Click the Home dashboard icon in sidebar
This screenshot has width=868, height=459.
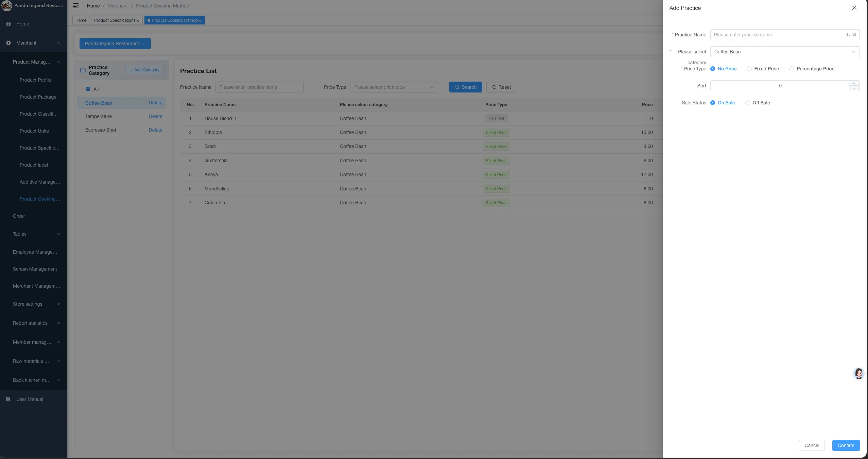point(8,24)
